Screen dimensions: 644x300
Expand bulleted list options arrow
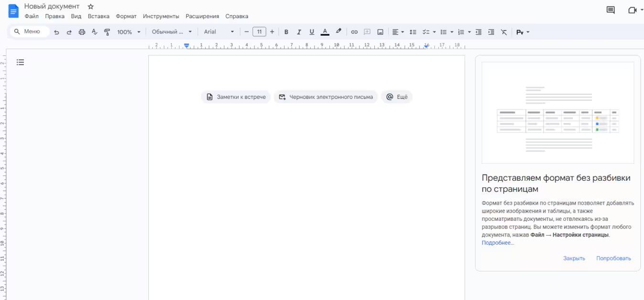452,32
